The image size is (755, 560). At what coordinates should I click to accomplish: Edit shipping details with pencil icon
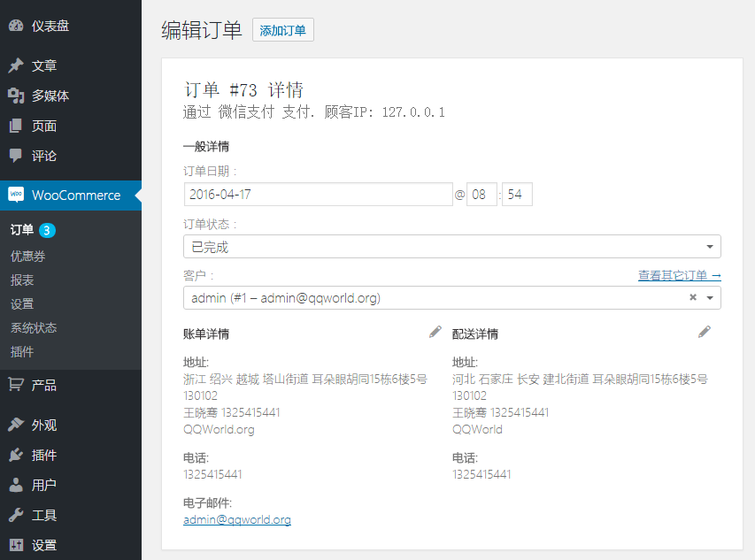tap(705, 332)
